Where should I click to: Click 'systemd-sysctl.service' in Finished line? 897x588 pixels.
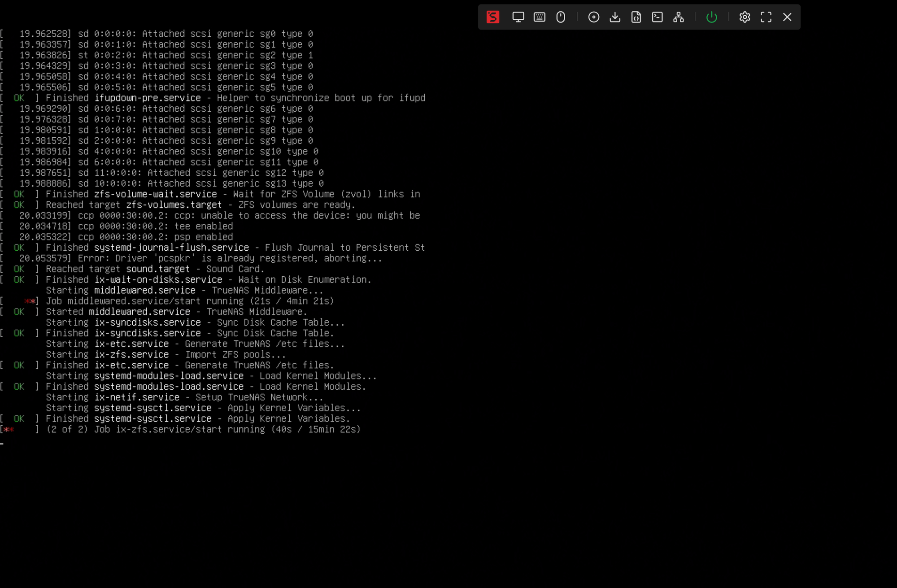pos(153,418)
